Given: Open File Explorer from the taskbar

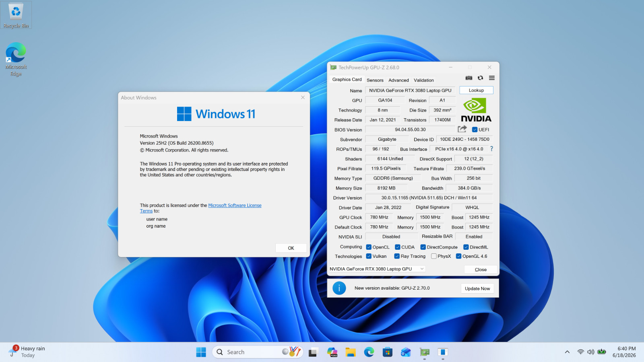Looking at the screenshot, I should [x=351, y=352].
